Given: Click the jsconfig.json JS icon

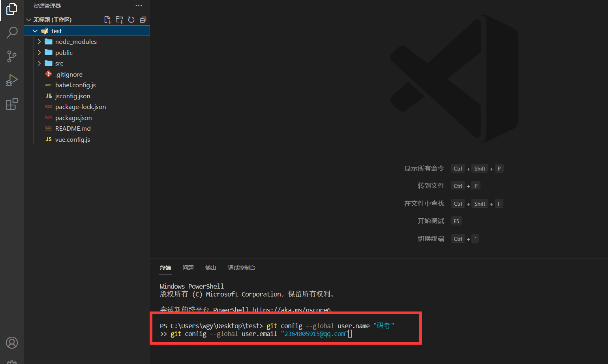Looking at the screenshot, I should (49, 96).
